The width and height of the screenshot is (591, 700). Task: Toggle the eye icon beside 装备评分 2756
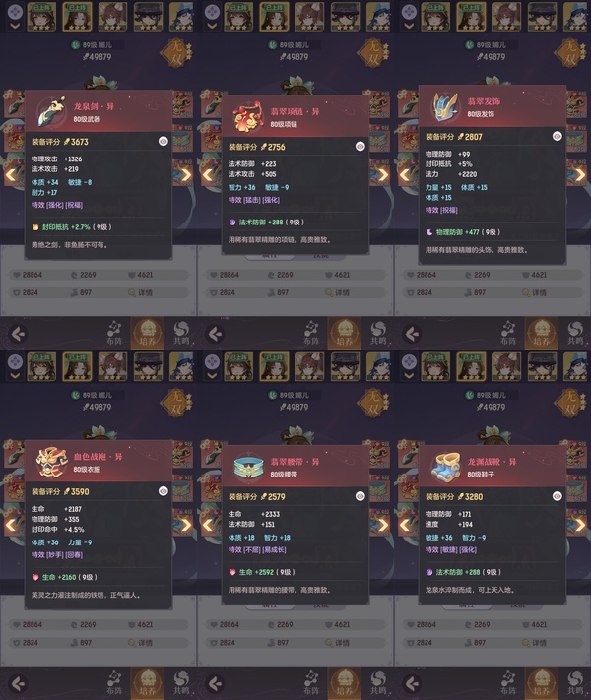(x=361, y=146)
